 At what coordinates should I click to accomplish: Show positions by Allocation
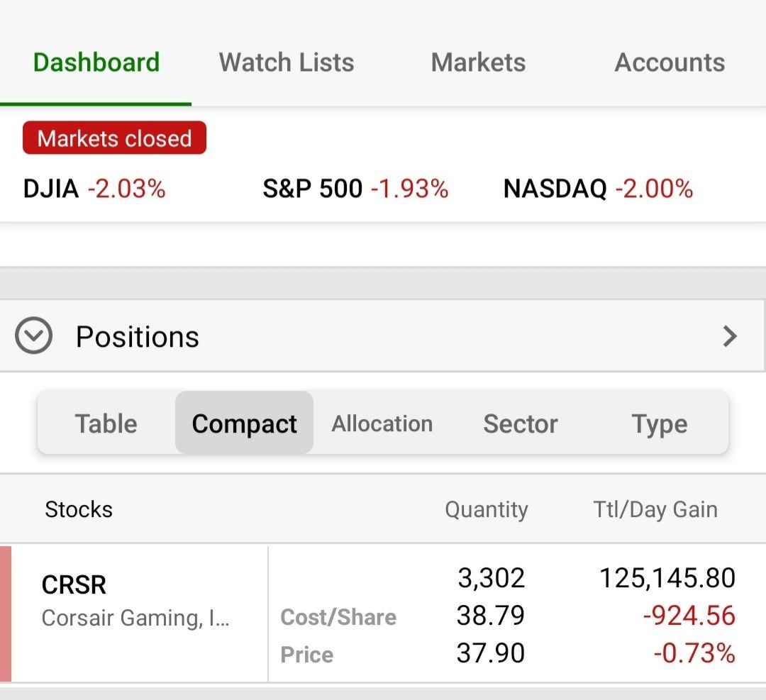[382, 423]
